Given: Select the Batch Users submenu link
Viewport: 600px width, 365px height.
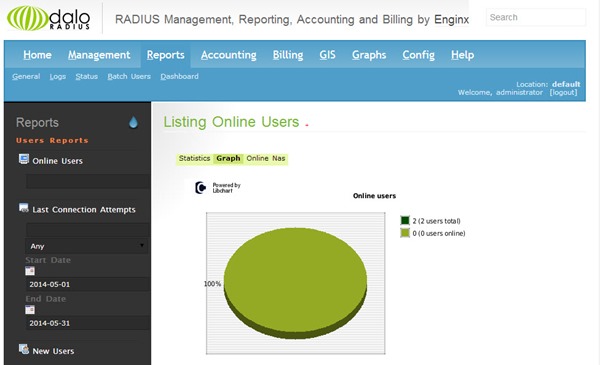Looking at the screenshot, I should tap(129, 77).
